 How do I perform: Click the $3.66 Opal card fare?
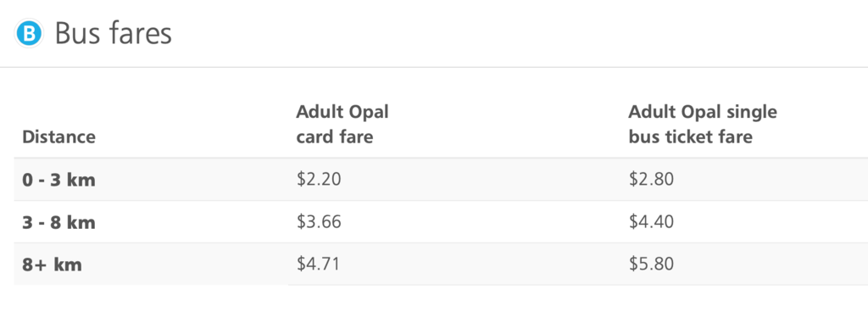pos(319,222)
